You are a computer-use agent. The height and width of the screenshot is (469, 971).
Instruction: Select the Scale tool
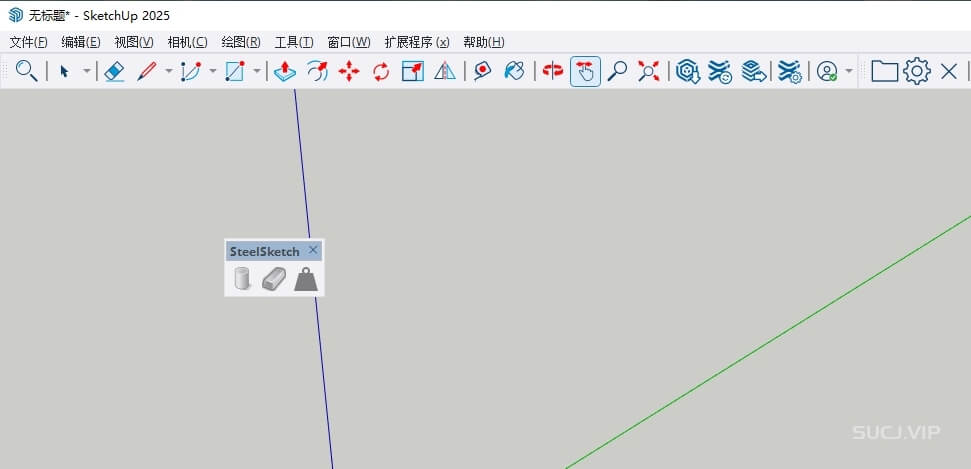[x=412, y=71]
